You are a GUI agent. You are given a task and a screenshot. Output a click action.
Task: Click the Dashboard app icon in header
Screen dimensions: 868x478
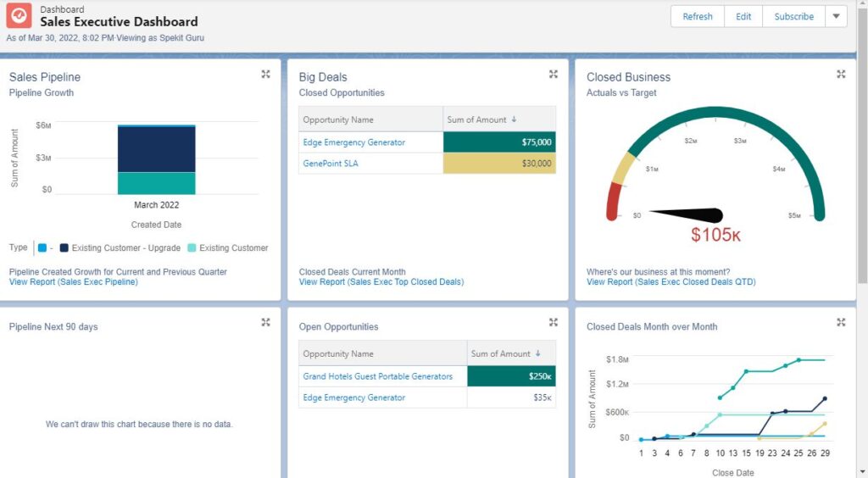coord(19,15)
